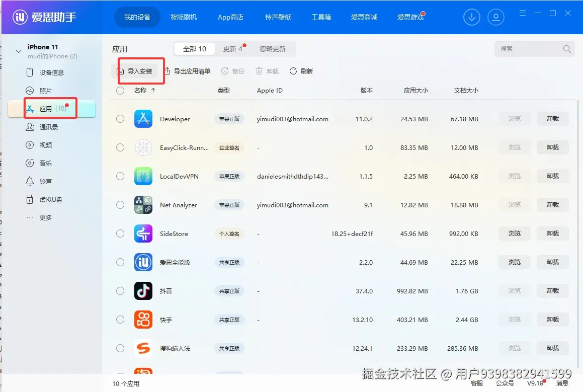This screenshot has height=392, width=583.
Task: Click the EasyClick-Runner app icon
Action: (x=143, y=147)
